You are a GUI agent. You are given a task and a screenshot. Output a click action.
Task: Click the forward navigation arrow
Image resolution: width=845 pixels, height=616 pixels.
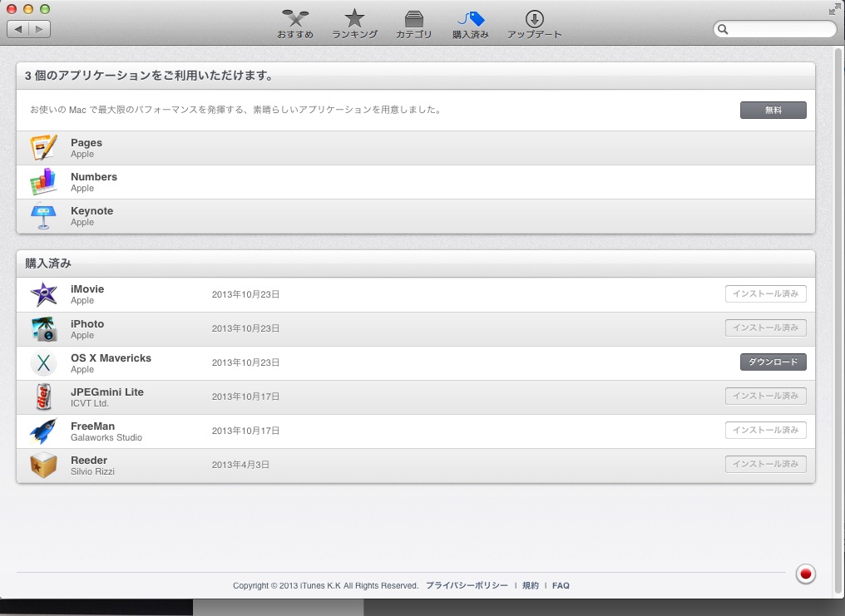[39, 29]
